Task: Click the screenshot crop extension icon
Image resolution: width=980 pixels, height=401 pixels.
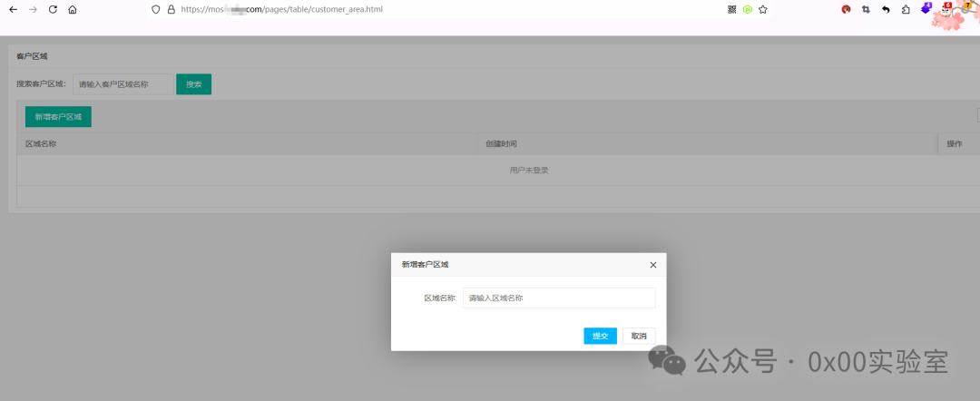Action: 866,9
